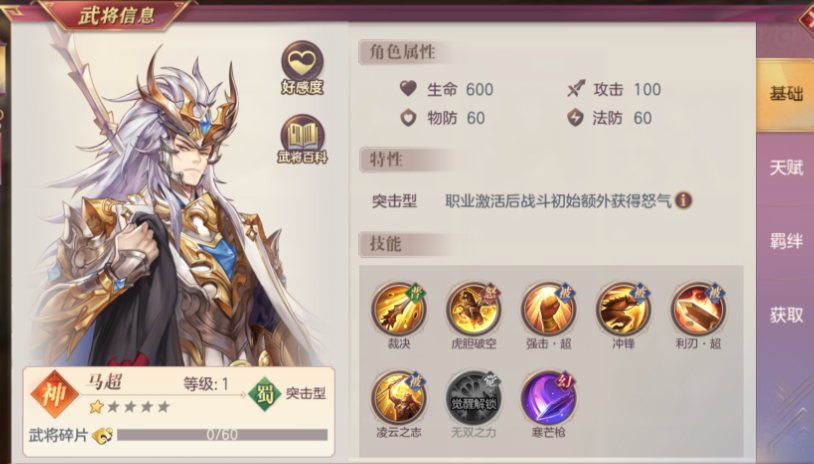814x464 pixels.
Task: Select the 强击·超 skill icon
Action: tap(549, 310)
